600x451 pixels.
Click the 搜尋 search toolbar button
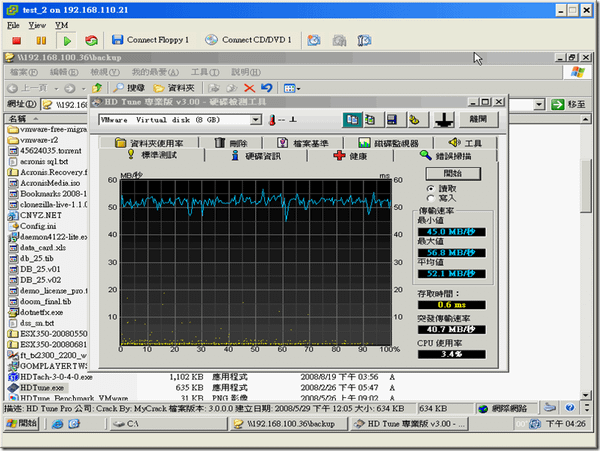[x=129, y=88]
